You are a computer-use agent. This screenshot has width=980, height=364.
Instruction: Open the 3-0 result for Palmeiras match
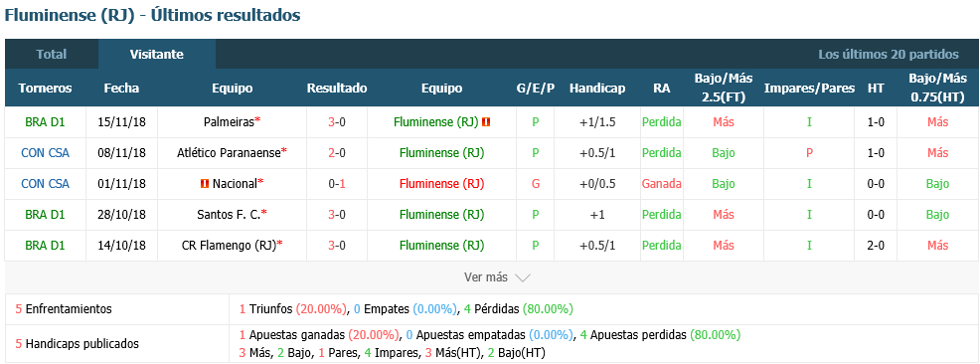(337, 122)
